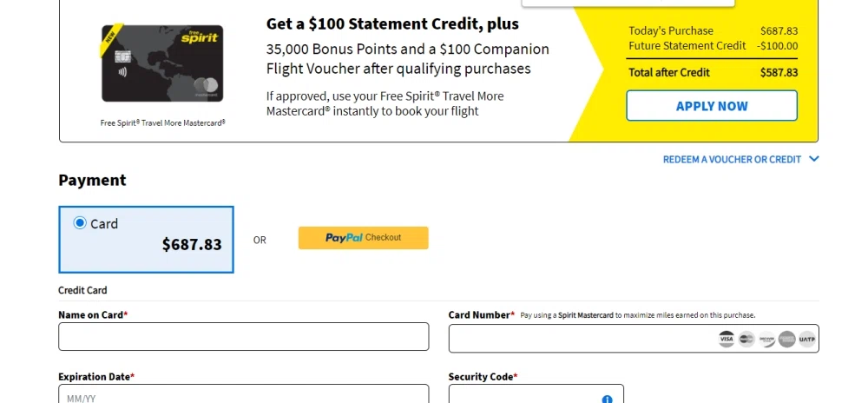The width and height of the screenshot is (868, 403).
Task: Click the Spirit Mastercard text hint
Action: click(x=585, y=315)
